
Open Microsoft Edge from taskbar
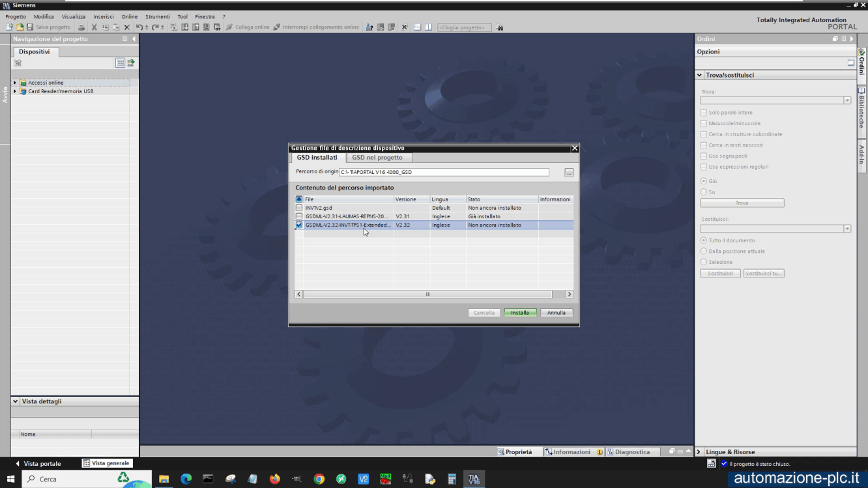click(186, 479)
